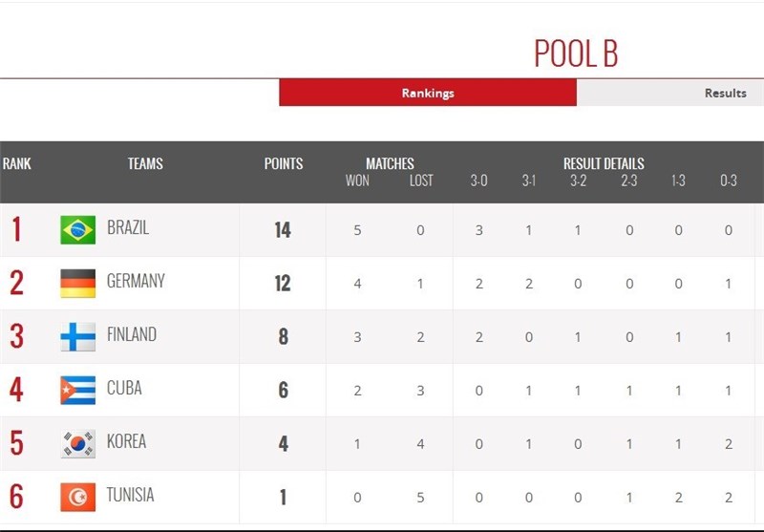Click the RANK column header
The width and height of the screenshot is (764, 532).
coord(16,163)
